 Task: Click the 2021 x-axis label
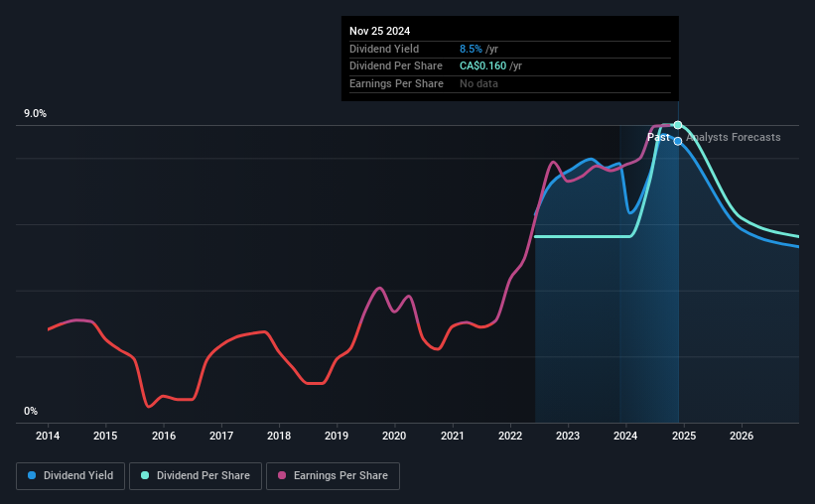453,436
